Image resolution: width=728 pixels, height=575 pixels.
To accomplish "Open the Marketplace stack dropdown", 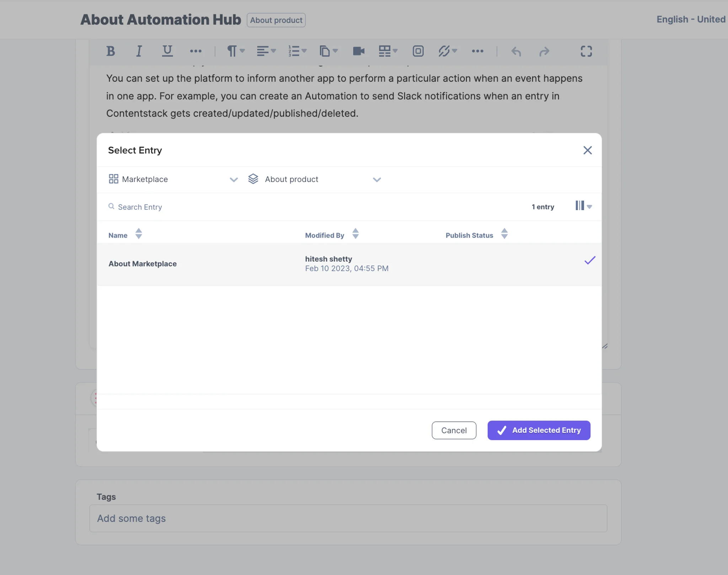I will click(x=173, y=179).
